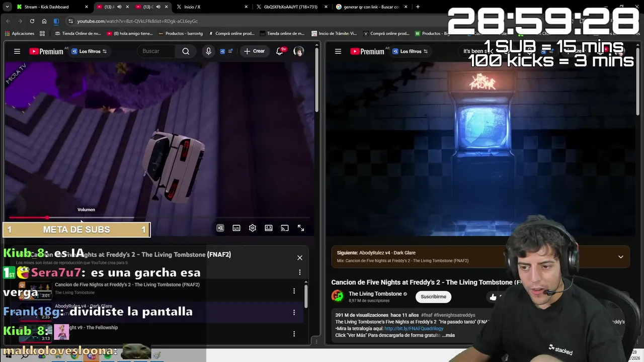Image resolution: width=644 pixels, height=362 pixels.
Task: Close the mix playlist panel
Action: [x=300, y=258]
